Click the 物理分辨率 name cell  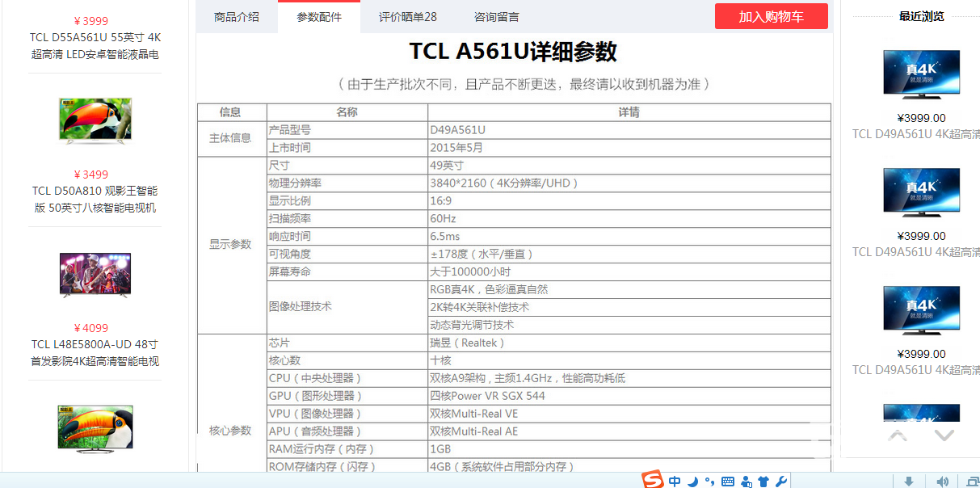pos(347,183)
